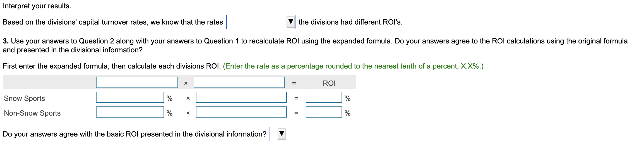Click the Snow Sports ROI result field
The width and height of the screenshot is (644, 151).
(x=324, y=97)
